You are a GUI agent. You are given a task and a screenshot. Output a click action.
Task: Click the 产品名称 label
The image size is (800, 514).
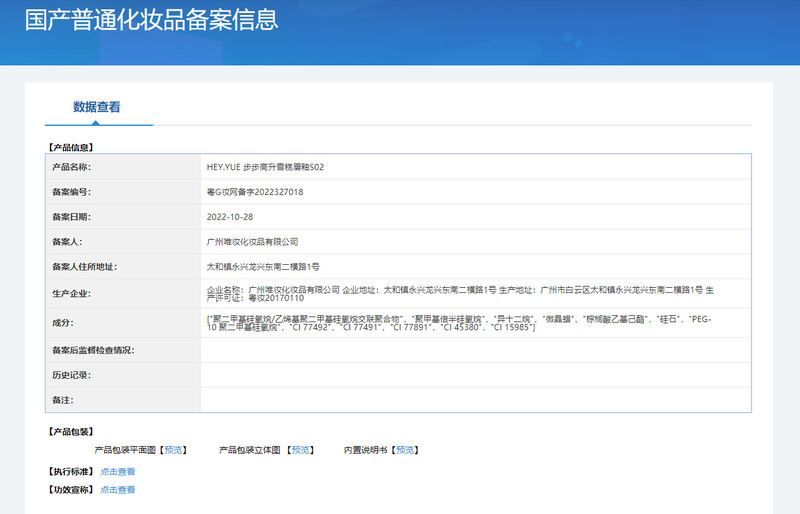pyautogui.click(x=71, y=167)
